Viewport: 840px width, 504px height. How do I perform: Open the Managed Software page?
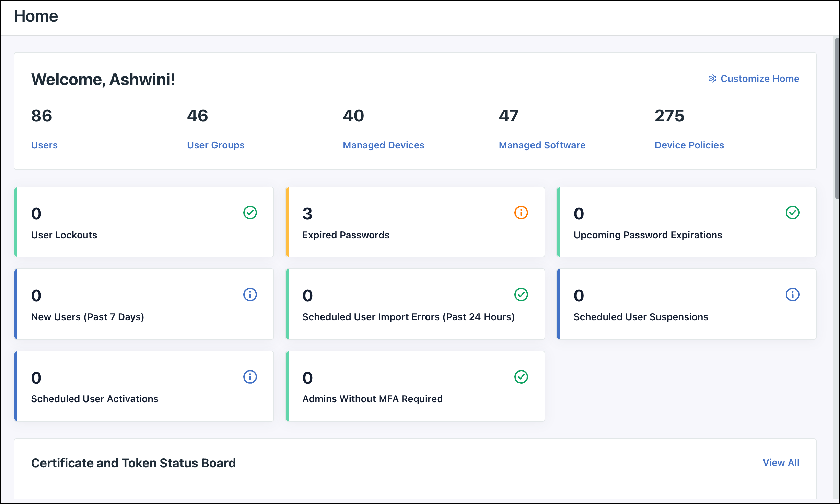541,145
